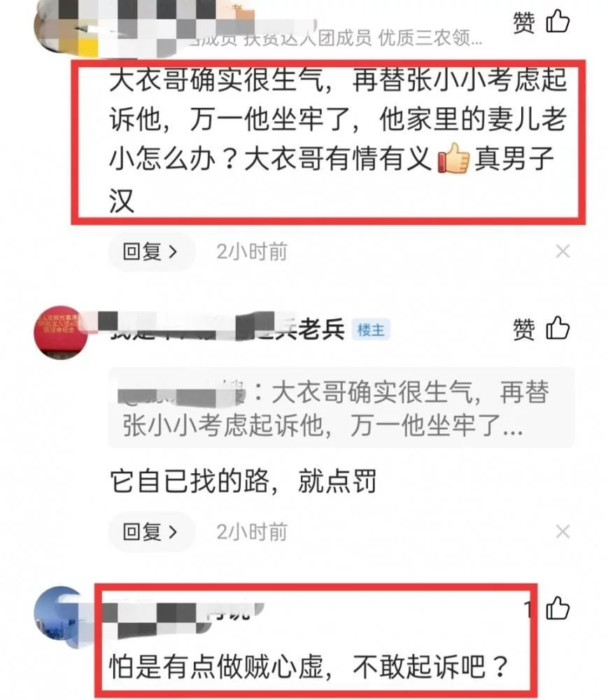Open 回复 under the 大衣哥 comment
Viewport: 608px width, 700px height.
click(151, 252)
